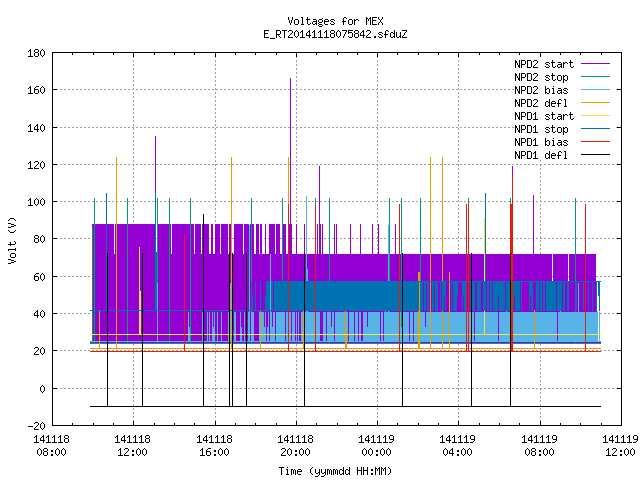
Task: Click the purple NPD2 start legend line
Action: tap(595, 64)
